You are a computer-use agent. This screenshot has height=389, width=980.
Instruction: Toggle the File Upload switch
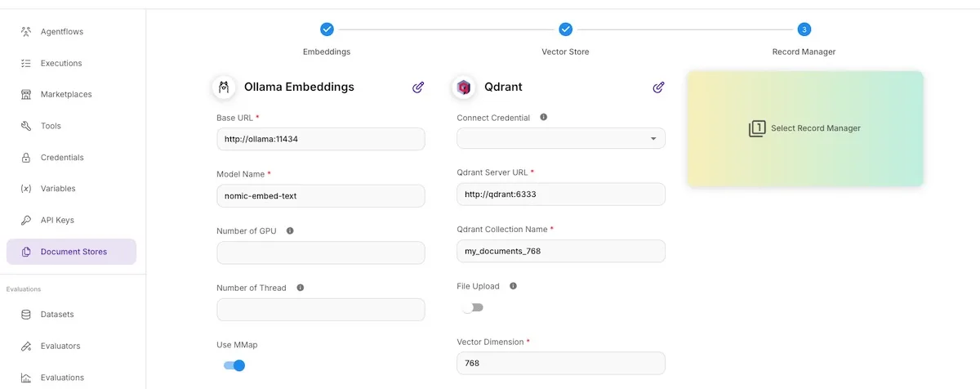pos(473,308)
